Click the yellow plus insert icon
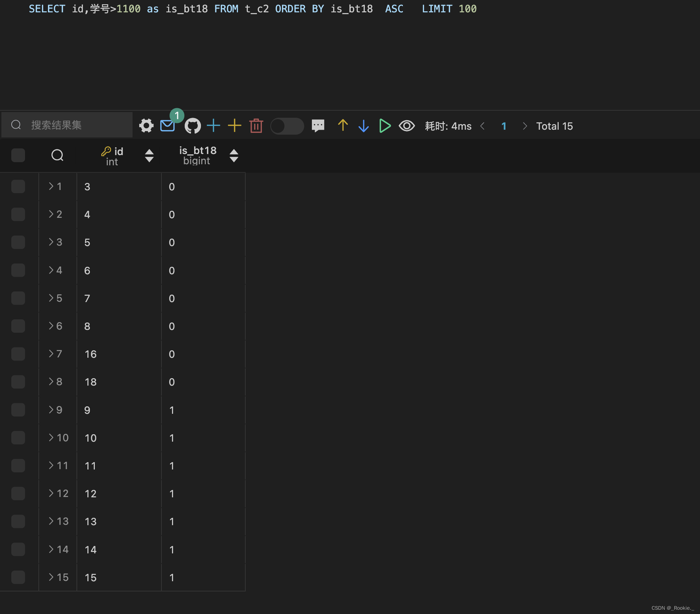Image resolution: width=700 pixels, height=614 pixels. click(234, 126)
